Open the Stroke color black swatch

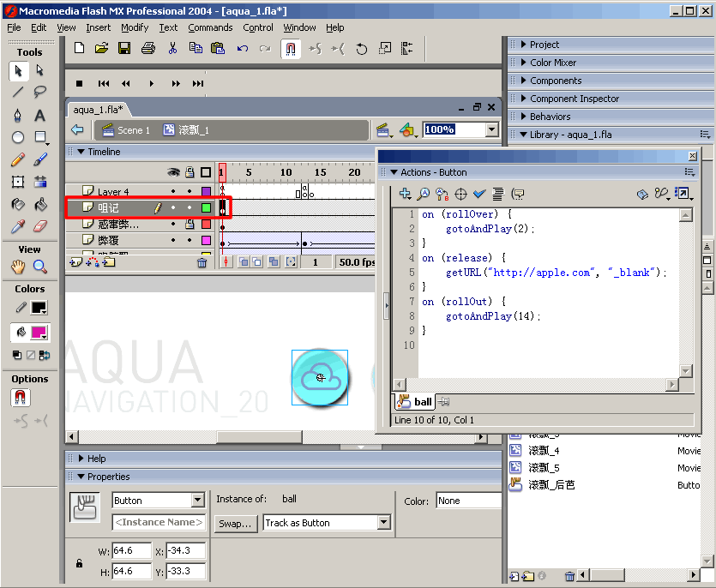point(39,309)
